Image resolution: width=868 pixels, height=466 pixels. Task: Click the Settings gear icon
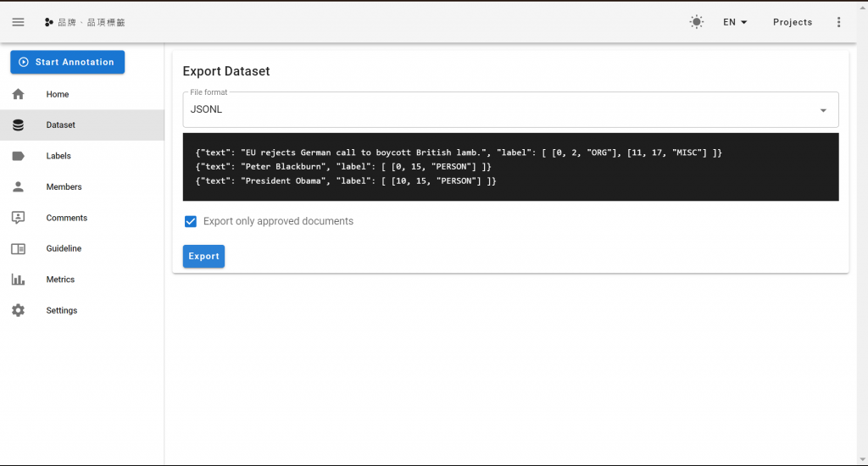(19, 311)
